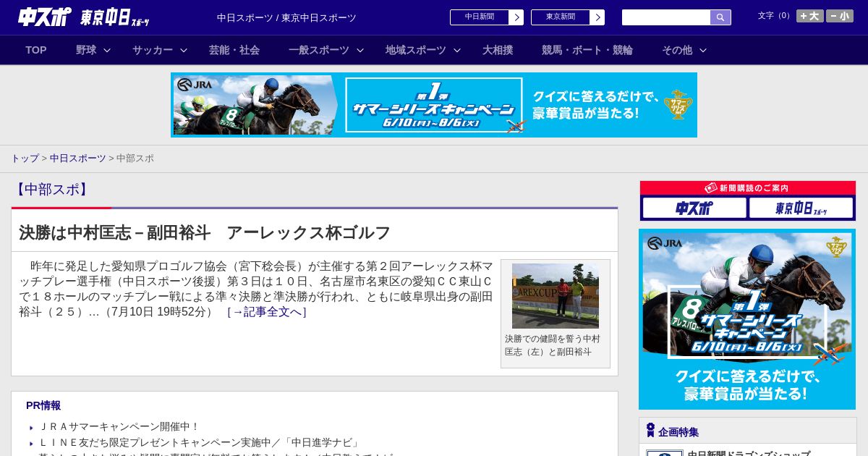Expand the 野球 dropdown chevron

107,50
